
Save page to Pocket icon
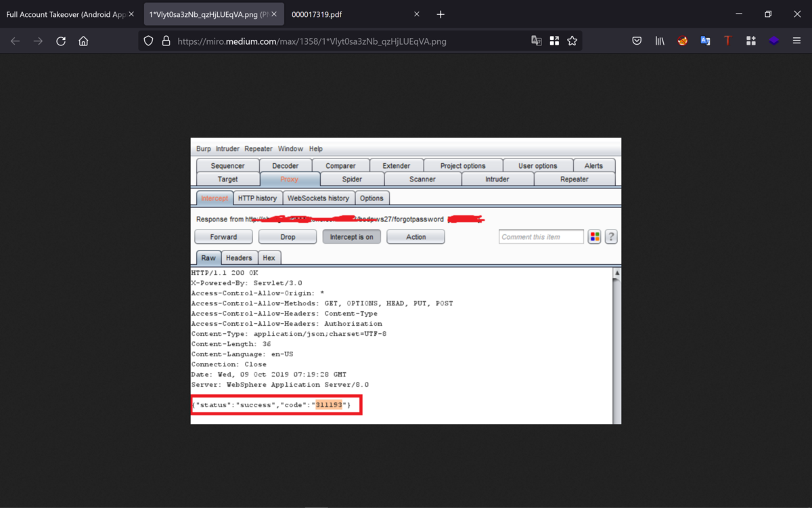(x=637, y=41)
